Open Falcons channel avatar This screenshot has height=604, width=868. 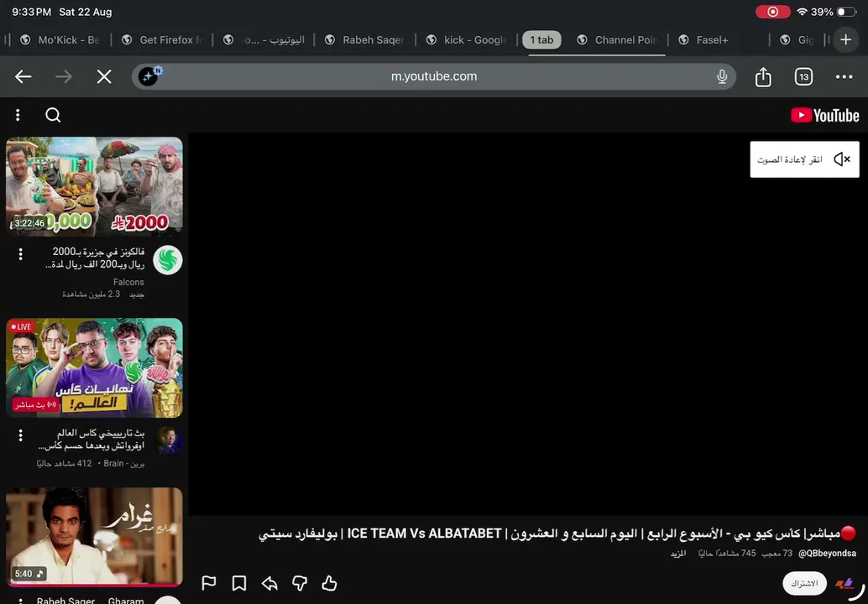click(x=168, y=260)
